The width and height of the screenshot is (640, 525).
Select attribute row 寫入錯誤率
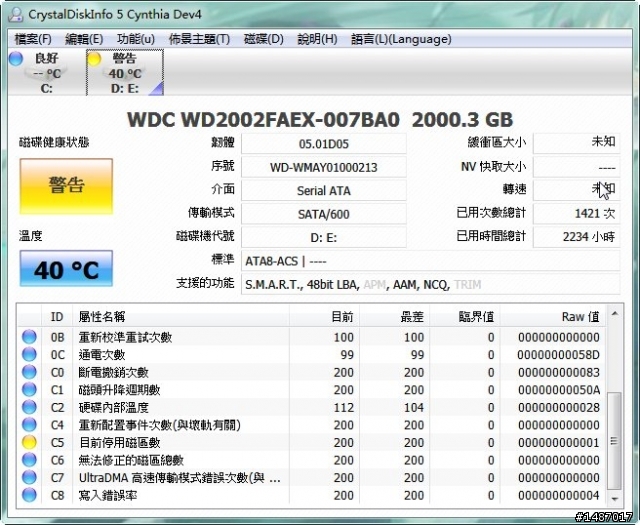pos(312,495)
